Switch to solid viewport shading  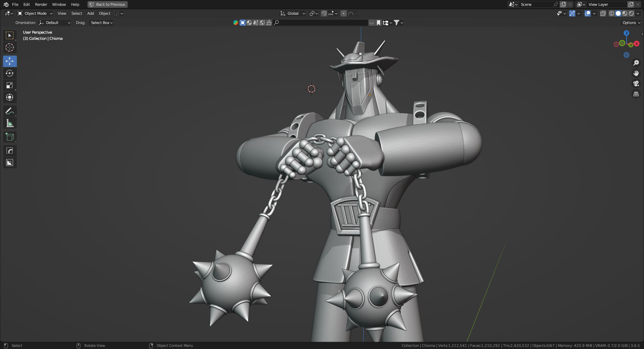[618, 13]
